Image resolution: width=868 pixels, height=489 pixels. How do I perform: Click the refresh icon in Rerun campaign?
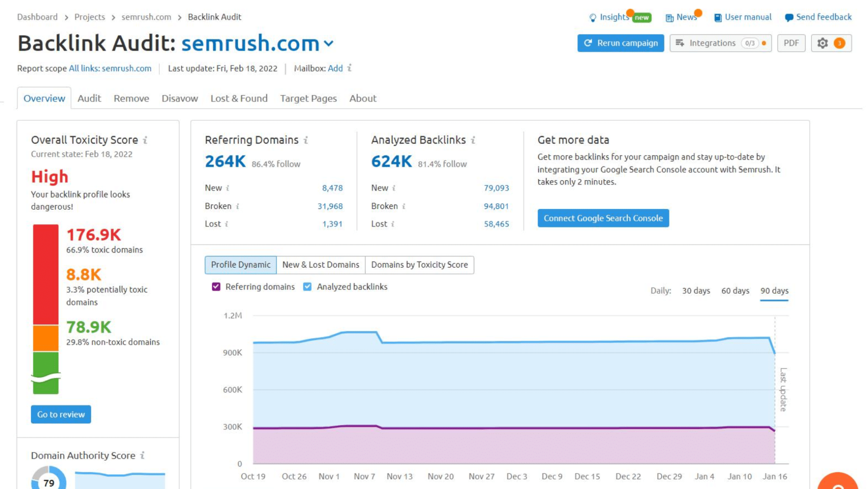(588, 43)
